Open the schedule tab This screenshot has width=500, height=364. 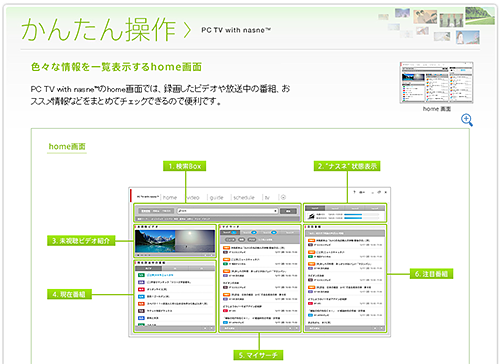[244, 197]
